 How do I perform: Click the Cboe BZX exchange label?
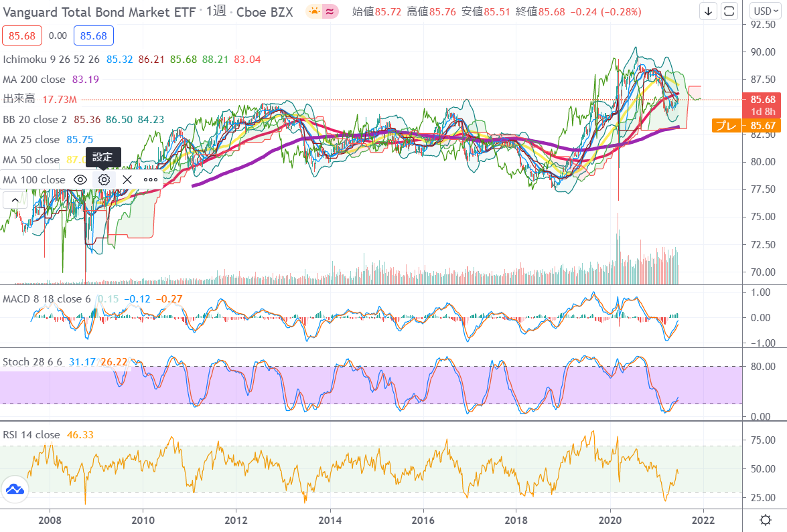tap(265, 12)
